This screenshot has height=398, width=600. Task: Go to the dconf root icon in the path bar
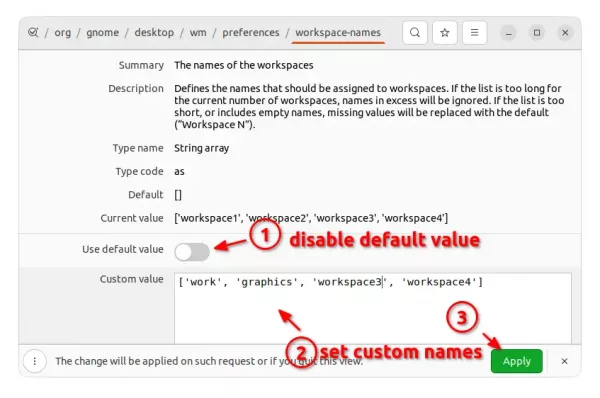click(x=33, y=33)
